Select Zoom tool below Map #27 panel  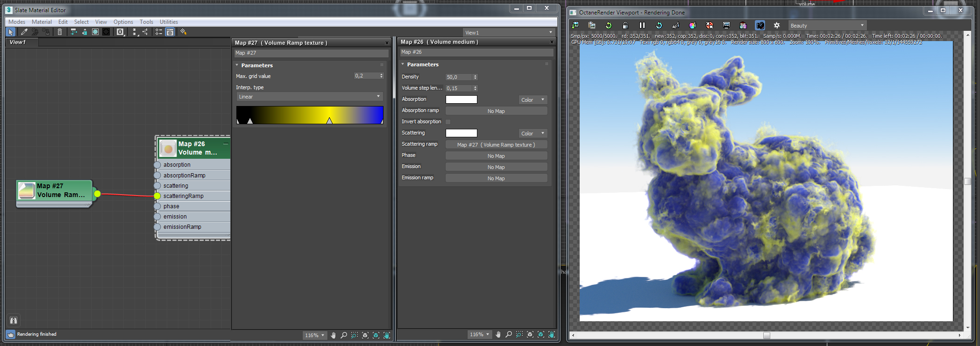(344, 335)
